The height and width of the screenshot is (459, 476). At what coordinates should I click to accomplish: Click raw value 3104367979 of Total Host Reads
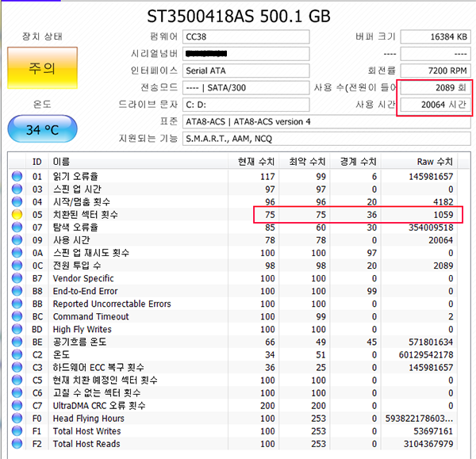click(x=428, y=444)
